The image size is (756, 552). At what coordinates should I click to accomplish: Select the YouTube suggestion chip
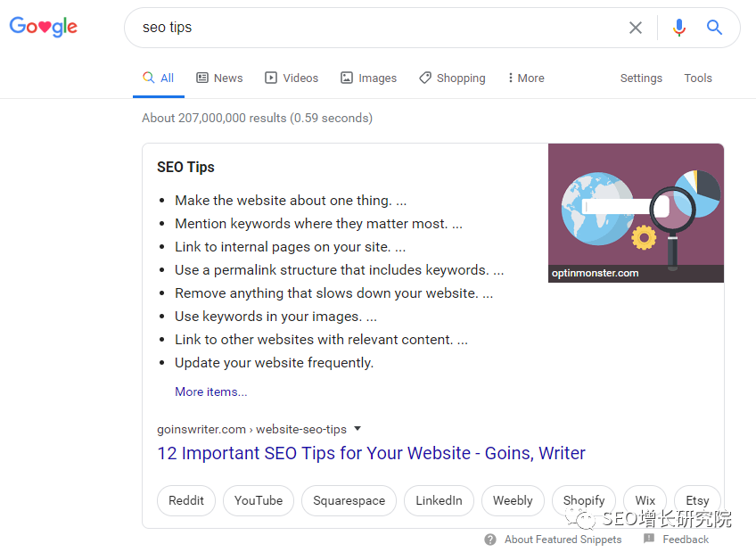pos(259,500)
